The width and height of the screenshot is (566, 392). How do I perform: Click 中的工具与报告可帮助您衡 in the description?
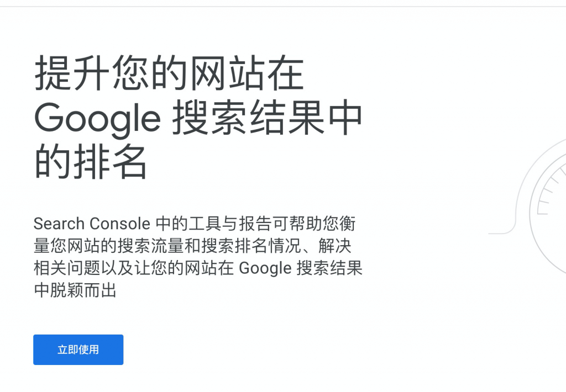click(259, 224)
